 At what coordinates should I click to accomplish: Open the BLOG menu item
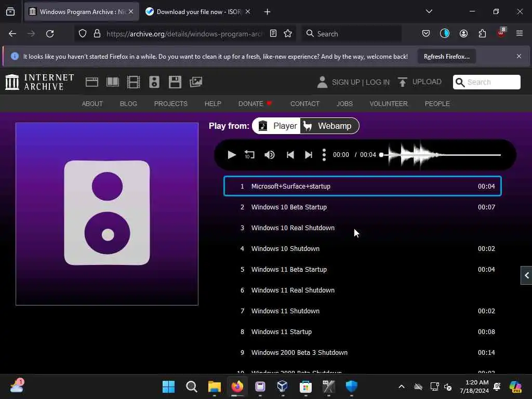pos(129,104)
